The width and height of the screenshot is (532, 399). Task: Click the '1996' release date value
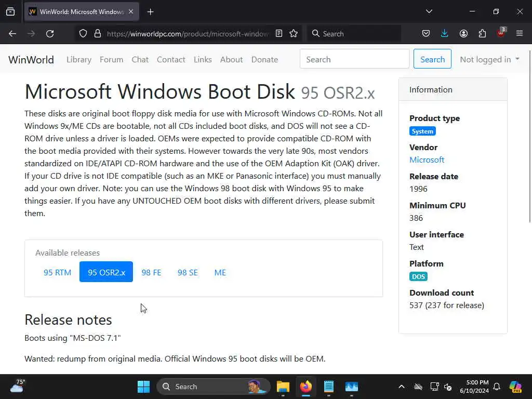click(418, 189)
